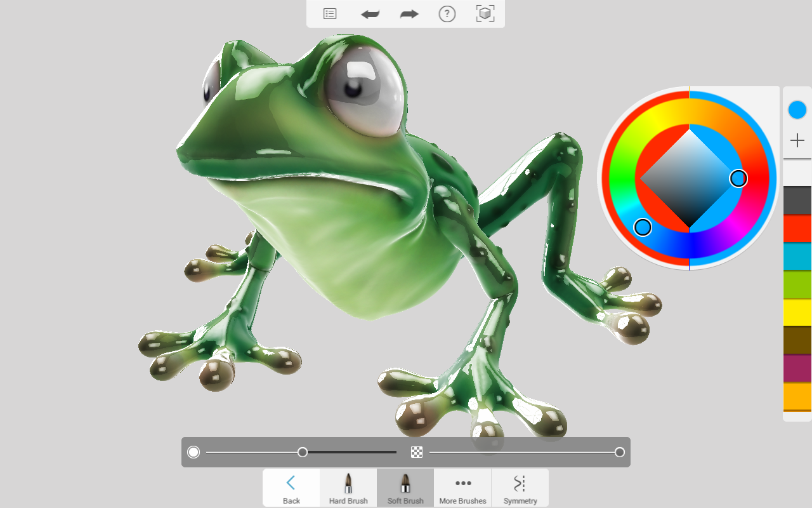This screenshot has height=508, width=812.
Task: Click the opacity slider handle
Action: (620, 452)
